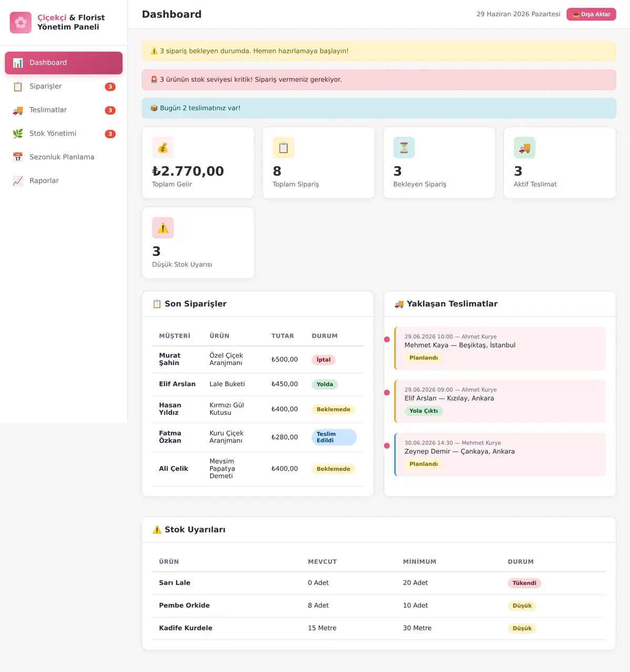
Task: Click the siren icon in critical stock alert
Action: (154, 80)
